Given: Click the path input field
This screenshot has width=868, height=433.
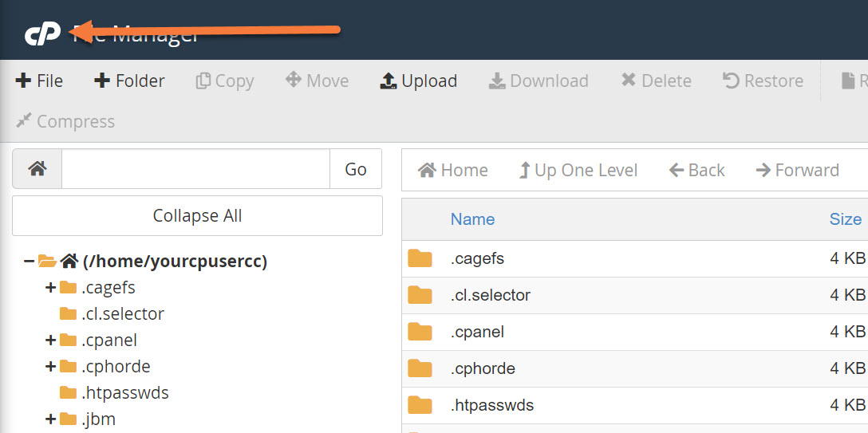Looking at the screenshot, I should (195, 169).
